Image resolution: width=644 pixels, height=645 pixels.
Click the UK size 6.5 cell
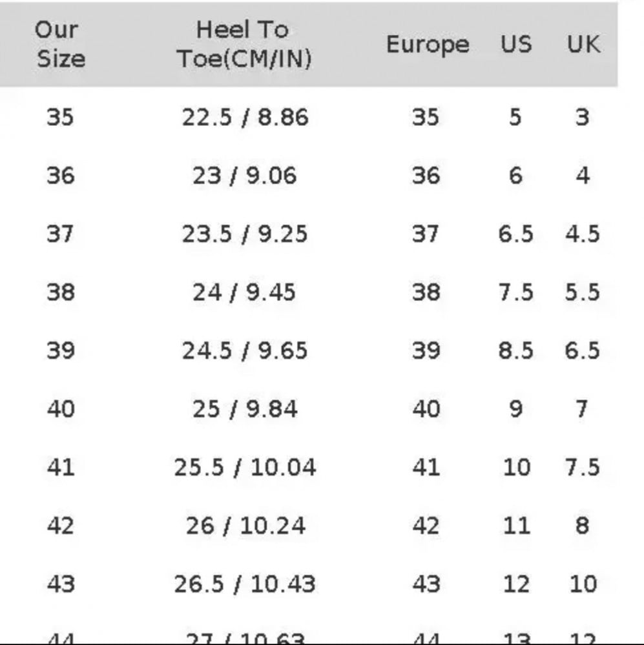582,351
